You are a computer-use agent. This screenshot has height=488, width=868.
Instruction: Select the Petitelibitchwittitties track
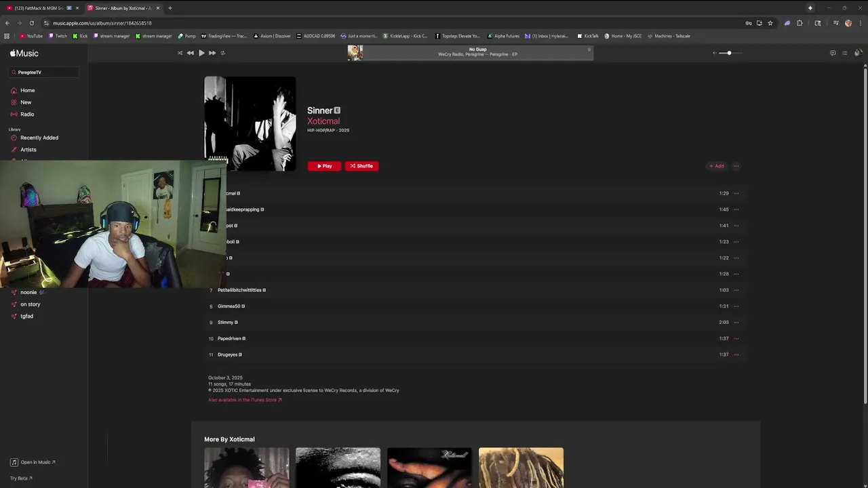click(x=475, y=290)
